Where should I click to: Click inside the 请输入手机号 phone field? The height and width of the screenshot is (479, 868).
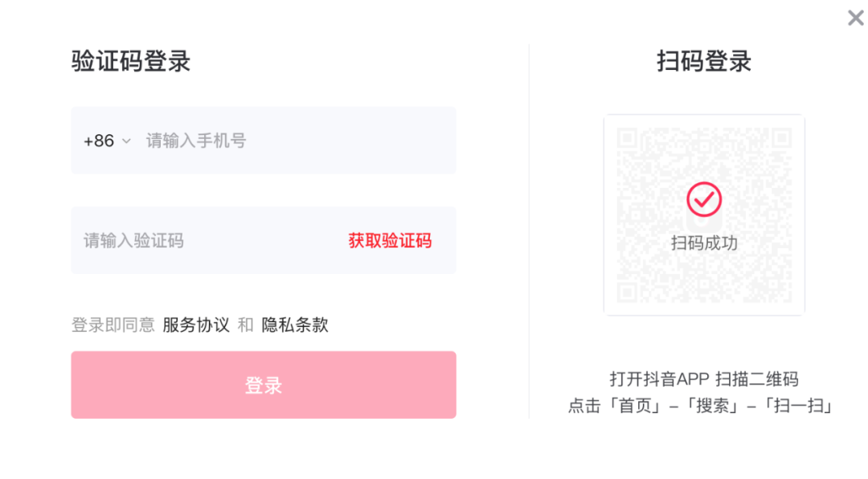click(241, 140)
